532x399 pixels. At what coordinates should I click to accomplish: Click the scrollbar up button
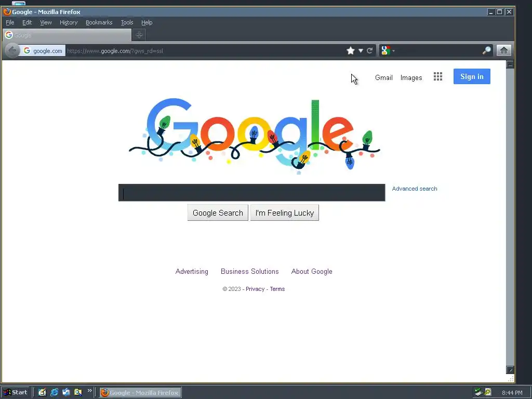click(x=510, y=64)
